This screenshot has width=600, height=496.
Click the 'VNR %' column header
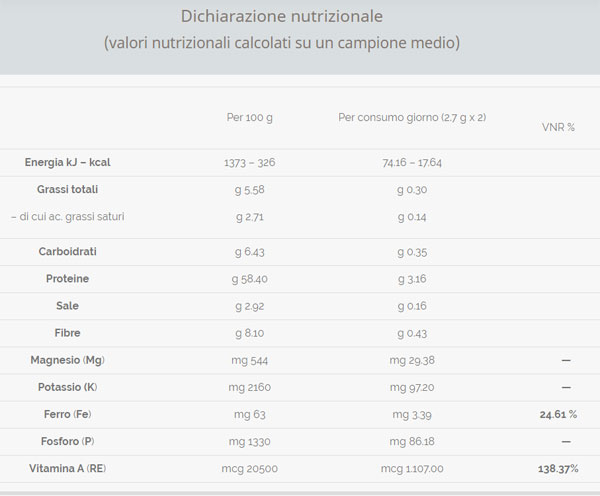(558, 127)
